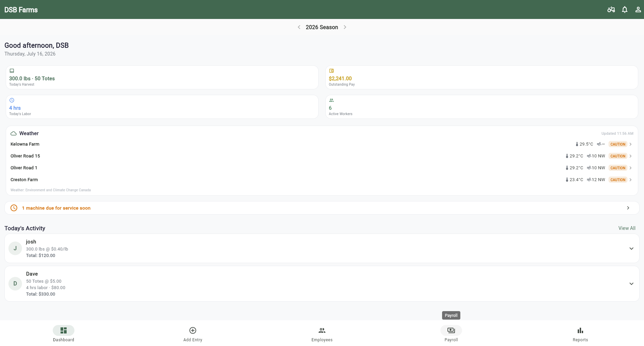Click View All activity link
Viewport: 644px width, 346px height.
[627, 228]
